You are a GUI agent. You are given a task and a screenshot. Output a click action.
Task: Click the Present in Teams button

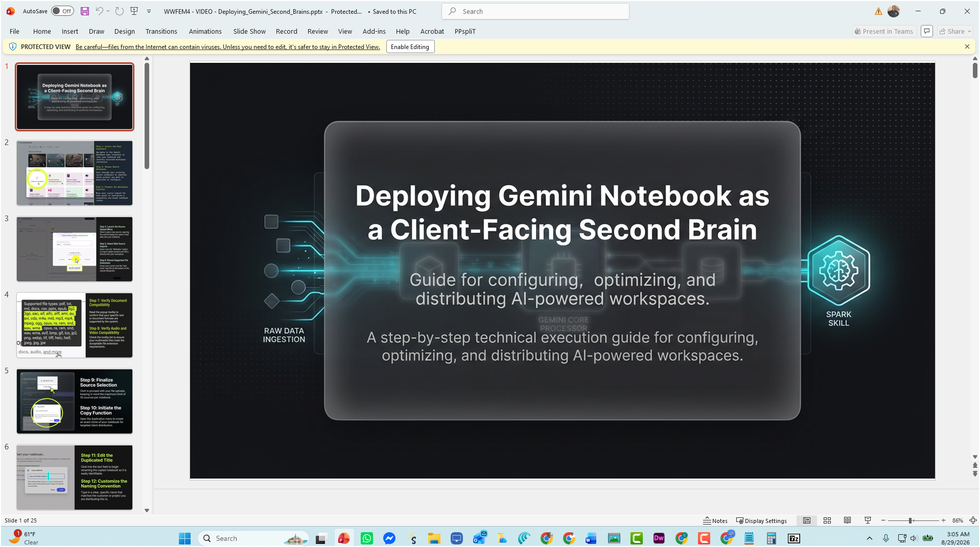[884, 31]
